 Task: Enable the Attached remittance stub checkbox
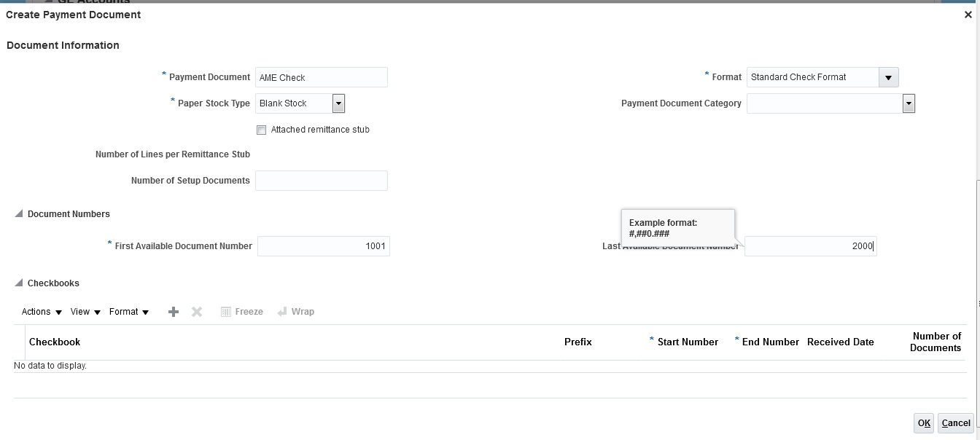click(x=261, y=130)
